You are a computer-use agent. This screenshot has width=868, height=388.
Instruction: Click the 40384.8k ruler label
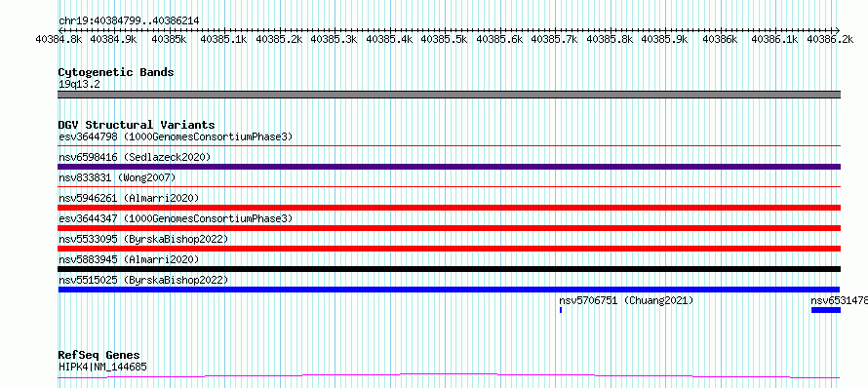point(59,39)
